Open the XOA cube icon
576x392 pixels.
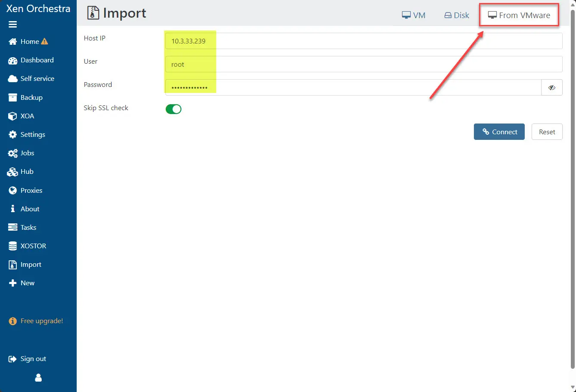point(13,116)
